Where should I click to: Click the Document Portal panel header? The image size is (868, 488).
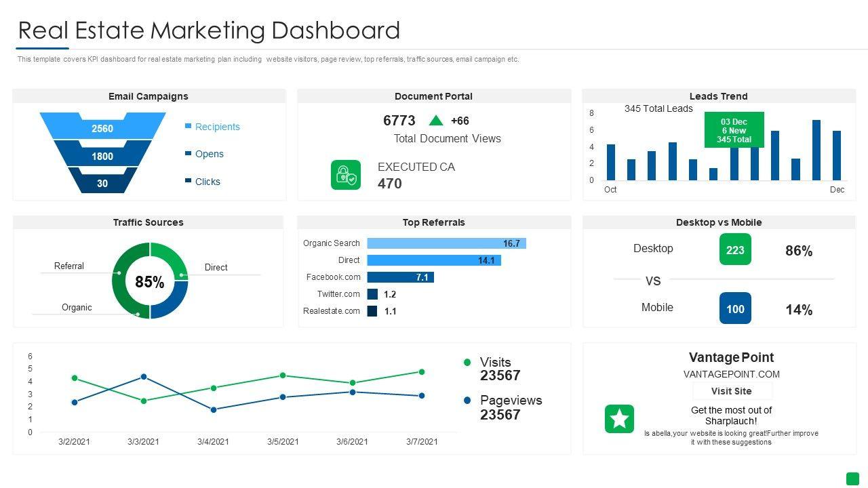click(x=434, y=96)
